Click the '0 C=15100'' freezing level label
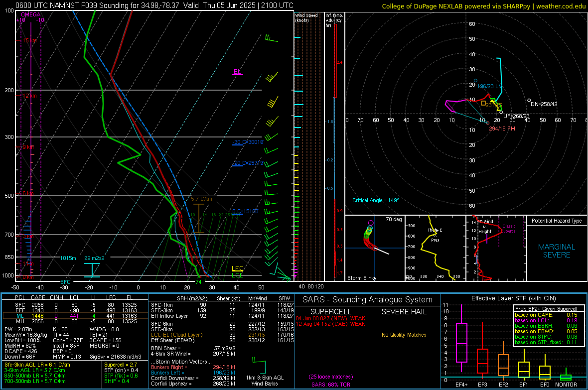Image resolution: width=588 pixels, height=390 pixels. pyautogui.click(x=246, y=211)
